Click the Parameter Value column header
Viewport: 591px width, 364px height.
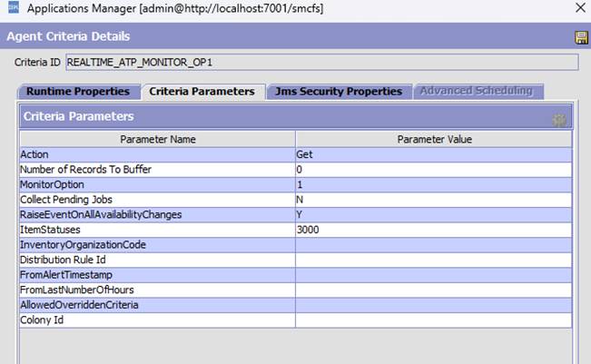point(433,140)
